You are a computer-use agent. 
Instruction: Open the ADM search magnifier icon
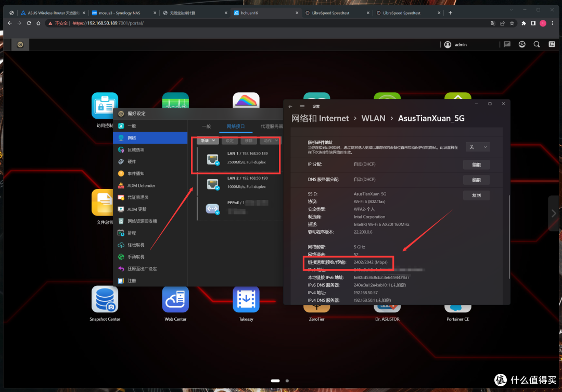(537, 44)
